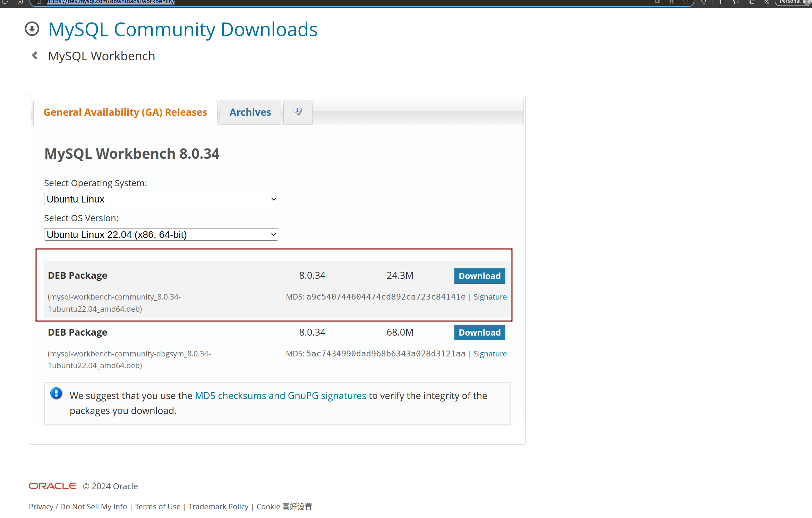The height and width of the screenshot is (518, 812).
Task: Click the browser reload icon
Action: pos(5,2)
